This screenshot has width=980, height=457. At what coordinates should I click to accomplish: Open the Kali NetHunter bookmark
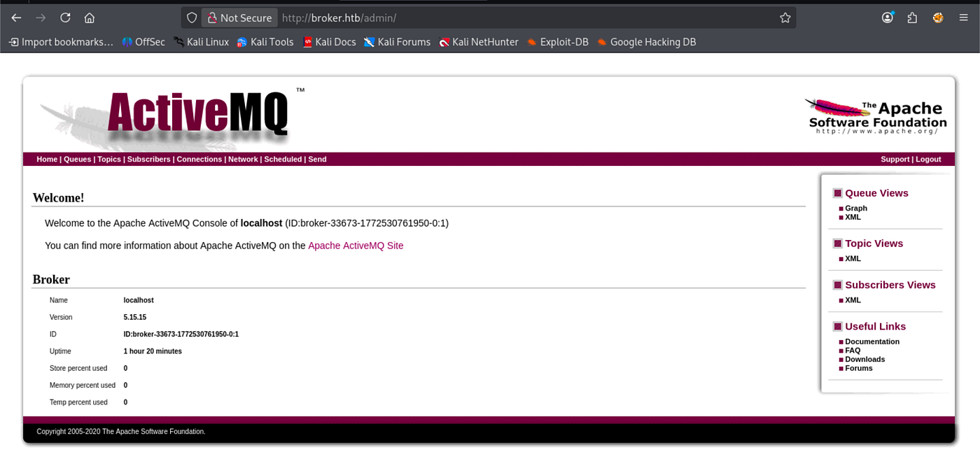[x=479, y=42]
